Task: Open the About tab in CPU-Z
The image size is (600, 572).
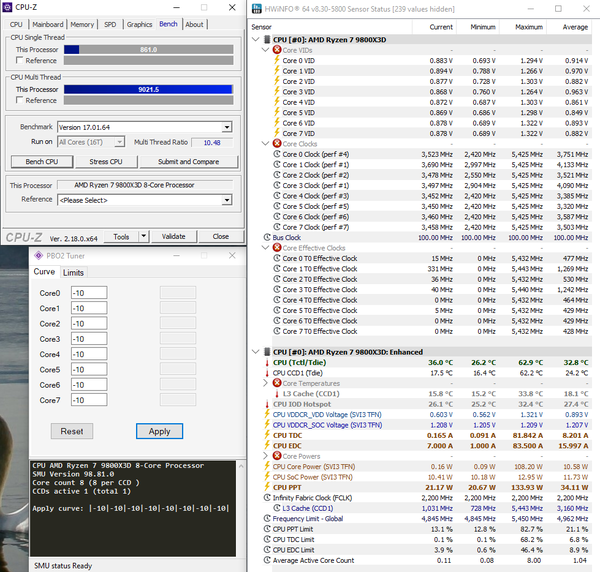Action: [x=194, y=24]
